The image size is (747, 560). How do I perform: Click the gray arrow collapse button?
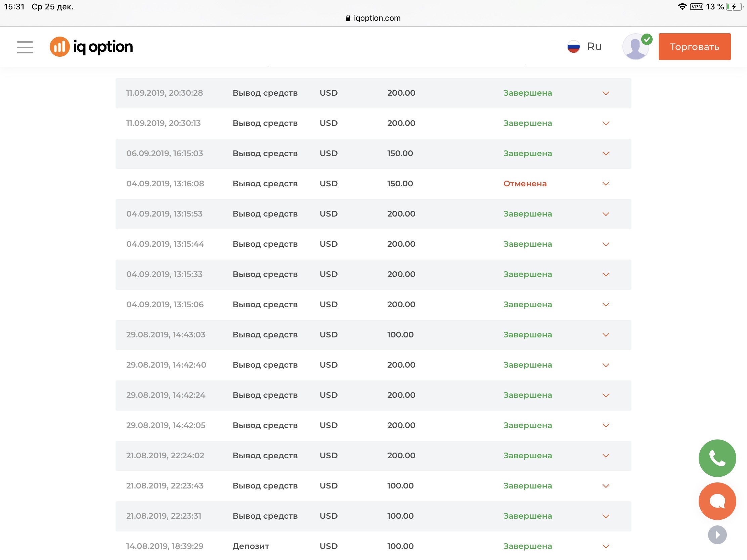click(717, 535)
